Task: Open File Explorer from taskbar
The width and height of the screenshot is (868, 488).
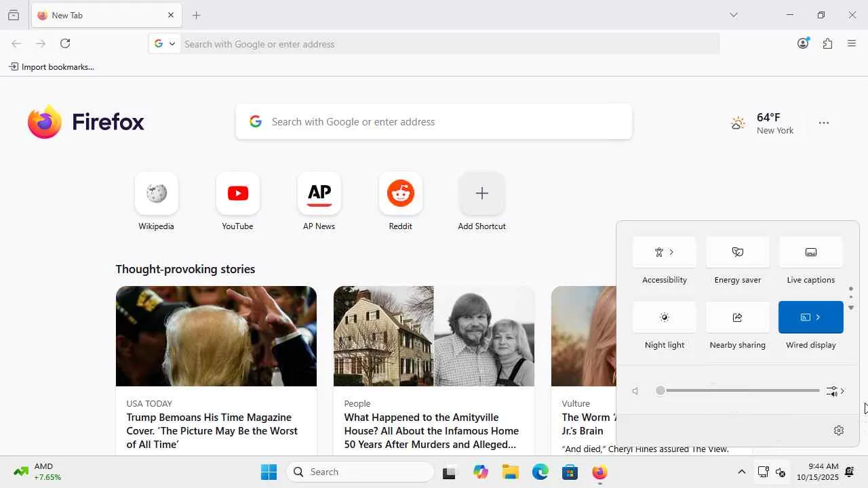Action: click(511, 472)
